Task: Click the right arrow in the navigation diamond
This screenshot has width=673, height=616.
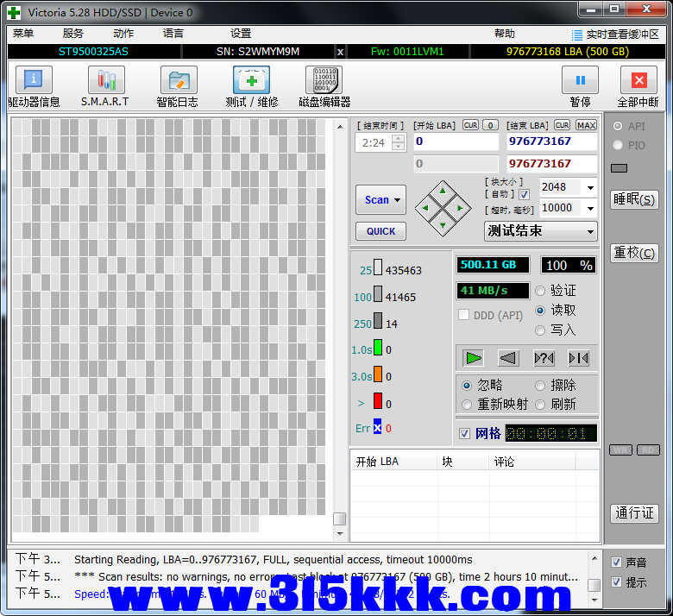Action: click(460, 208)
